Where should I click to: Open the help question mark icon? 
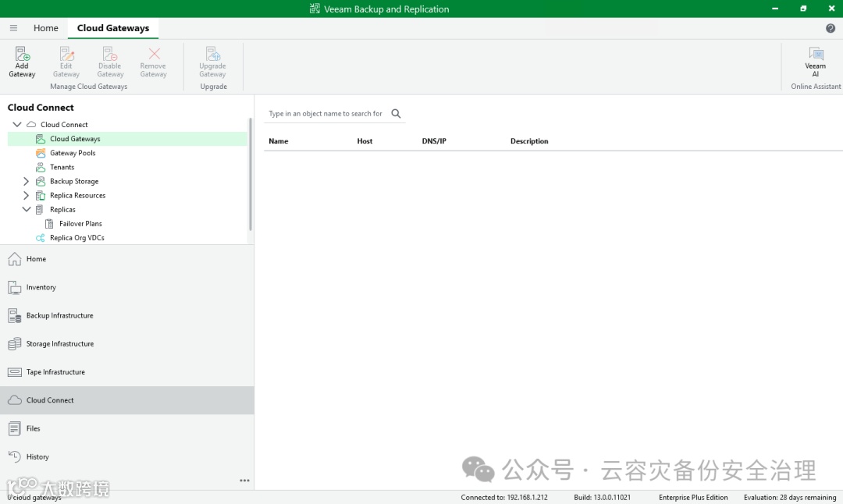[830, 28]
